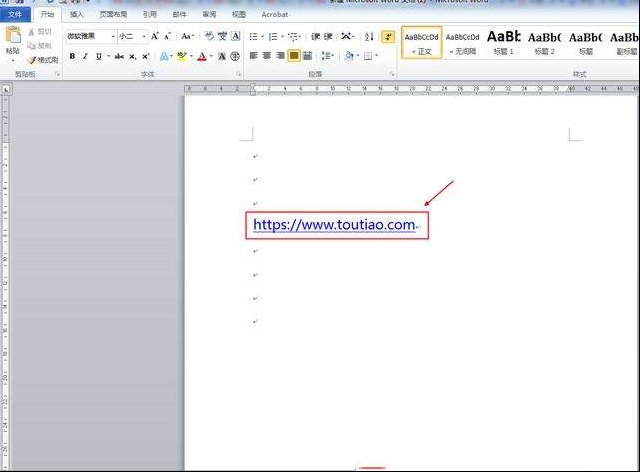Apply the Title (标题) style
The width and height of the screenshot is (640, 472).
586,43
